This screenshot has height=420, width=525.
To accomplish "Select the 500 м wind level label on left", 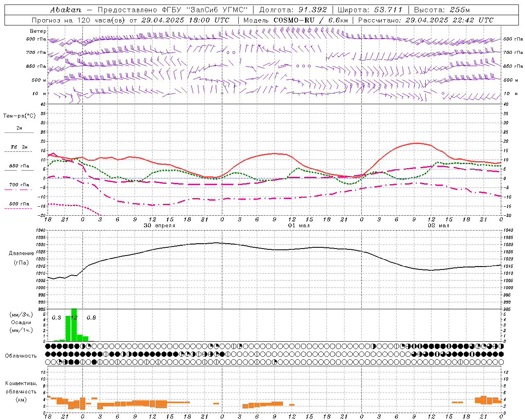I will pos(39,80).
